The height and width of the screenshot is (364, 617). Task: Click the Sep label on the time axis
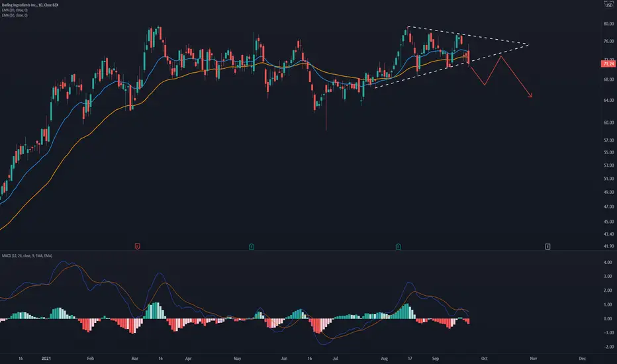coord(435,359)
